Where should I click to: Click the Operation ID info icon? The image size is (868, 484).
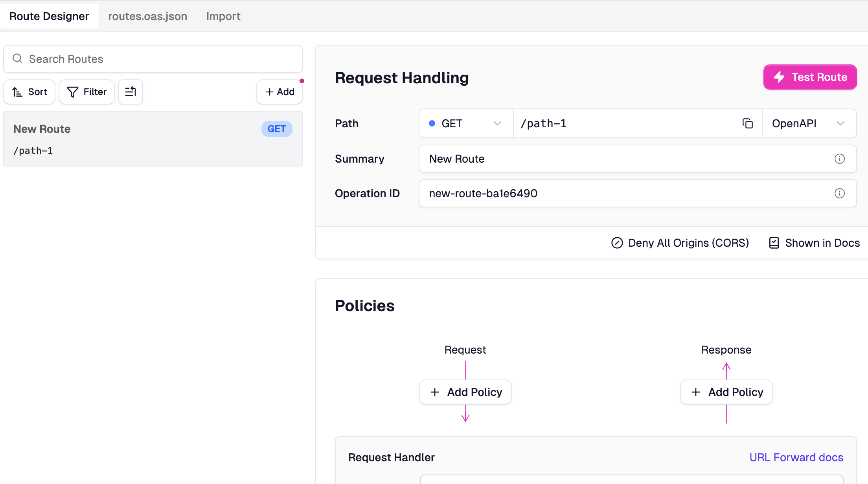point(839,193)
